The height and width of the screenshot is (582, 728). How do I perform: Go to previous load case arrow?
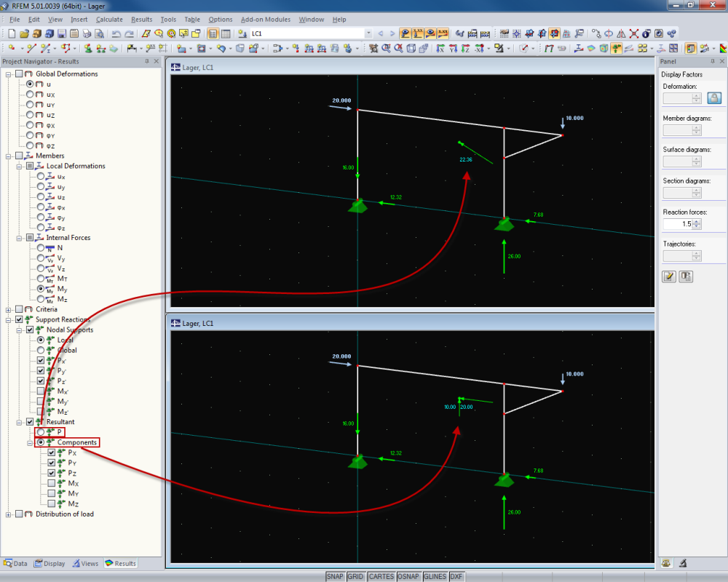(x=381, y=33)
